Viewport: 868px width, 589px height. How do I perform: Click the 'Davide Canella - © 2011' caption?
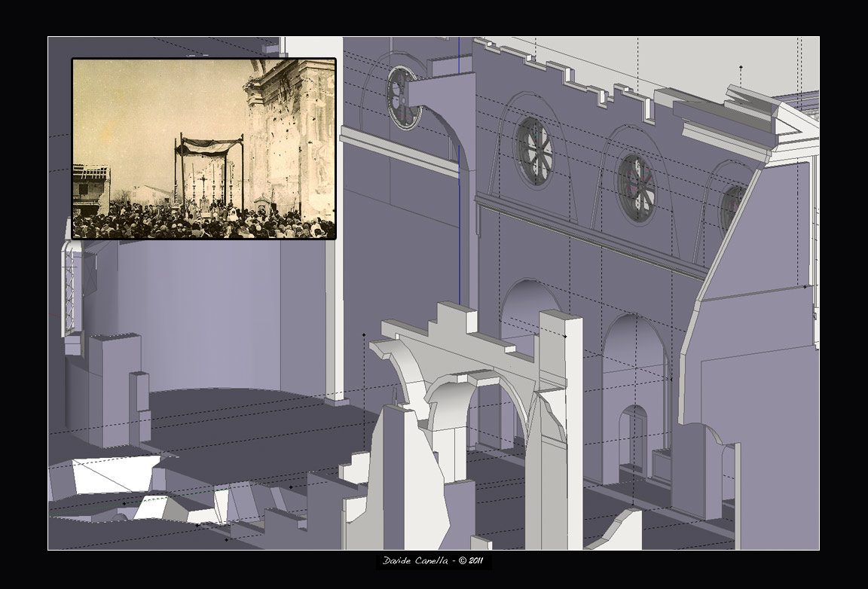tap(433, 561)
